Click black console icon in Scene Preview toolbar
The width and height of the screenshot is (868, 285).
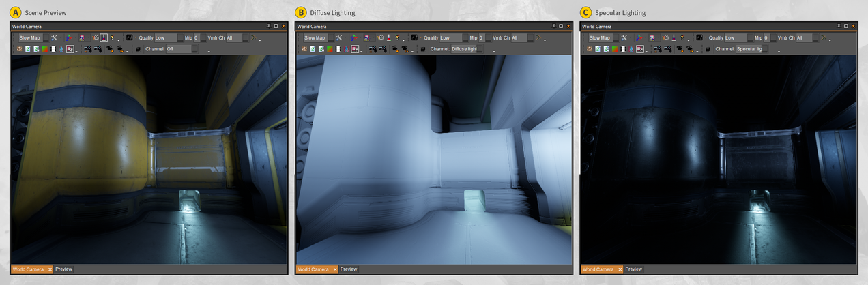tap(129, 37)
